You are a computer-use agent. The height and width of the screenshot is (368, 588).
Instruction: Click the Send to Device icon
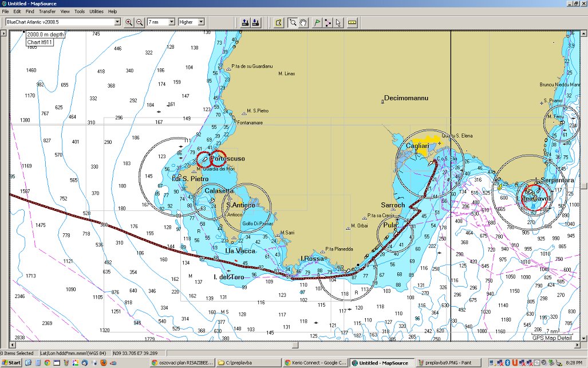[245, 22]
